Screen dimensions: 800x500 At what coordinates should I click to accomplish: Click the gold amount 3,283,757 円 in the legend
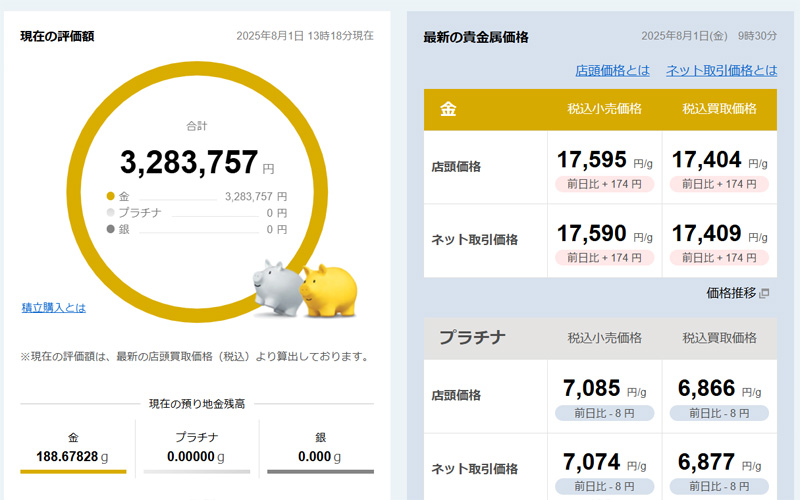click(256, 196)
